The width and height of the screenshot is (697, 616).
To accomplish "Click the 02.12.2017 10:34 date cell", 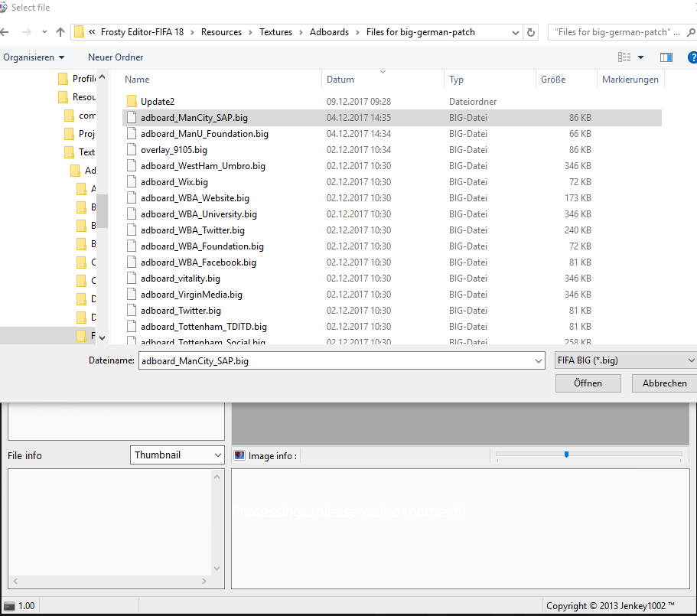I will (359, 150).
